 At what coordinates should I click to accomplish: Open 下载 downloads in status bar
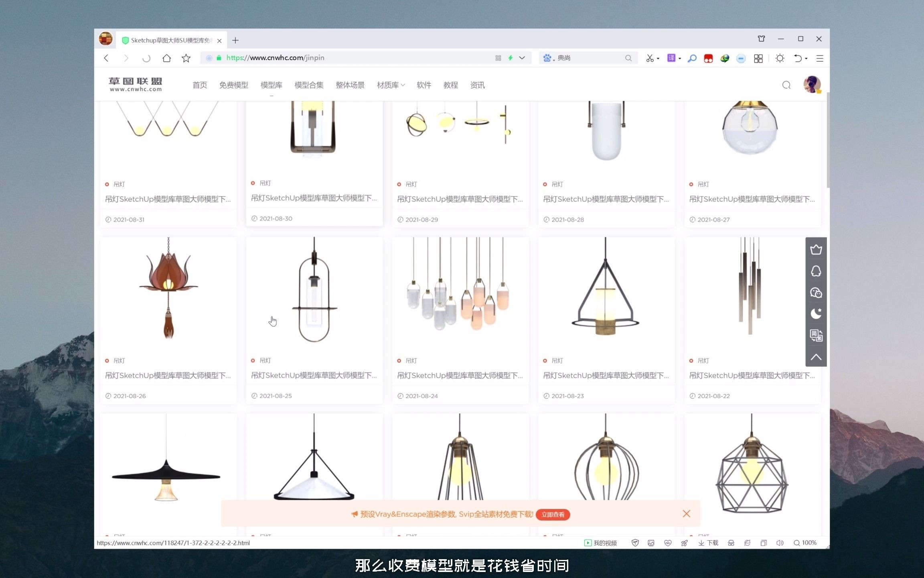coord(708,543)
